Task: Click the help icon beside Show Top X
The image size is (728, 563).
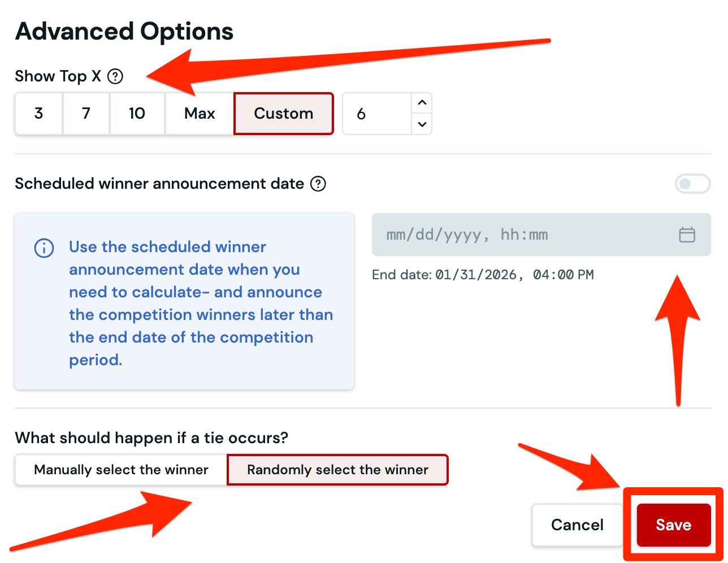Action: [x=115, y=76]
